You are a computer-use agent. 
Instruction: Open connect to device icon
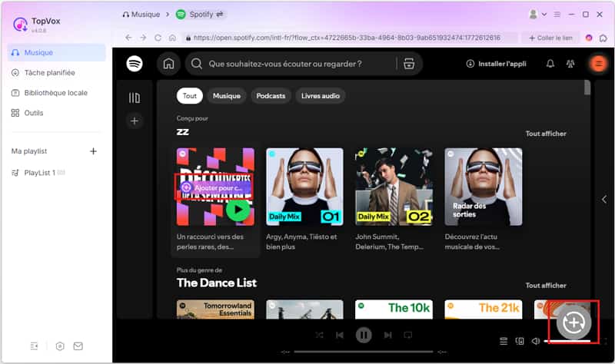click(x=520, y=341)
